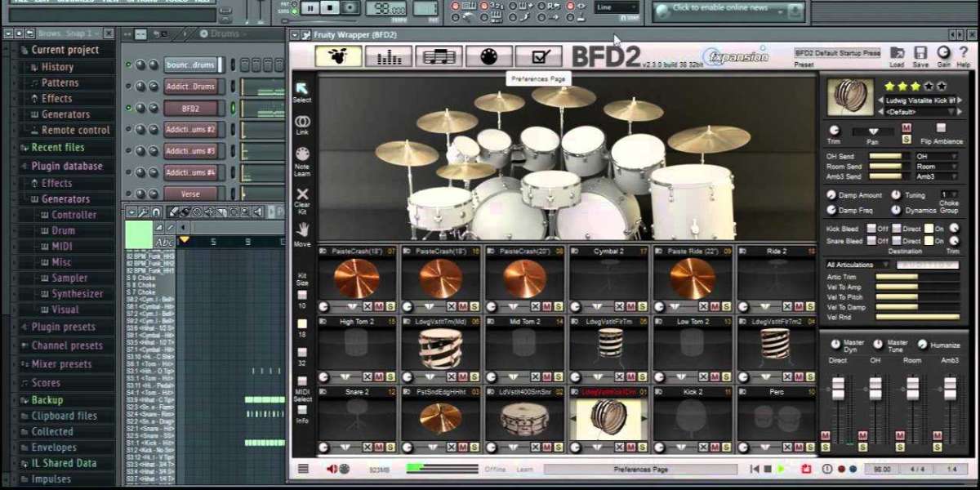Adjust the Vel To Pitch slider
Image resolution: width=980 pixels, height=490 pixels.
click(906, 297)
